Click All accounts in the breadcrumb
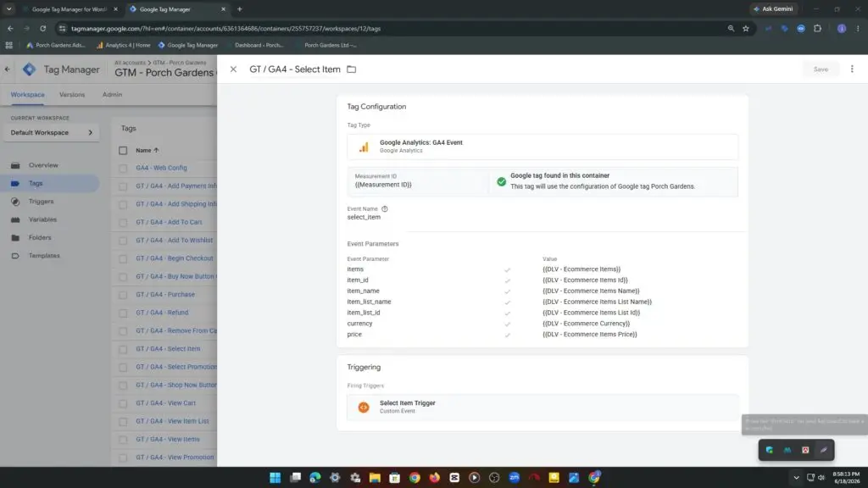 pos(130,63)
